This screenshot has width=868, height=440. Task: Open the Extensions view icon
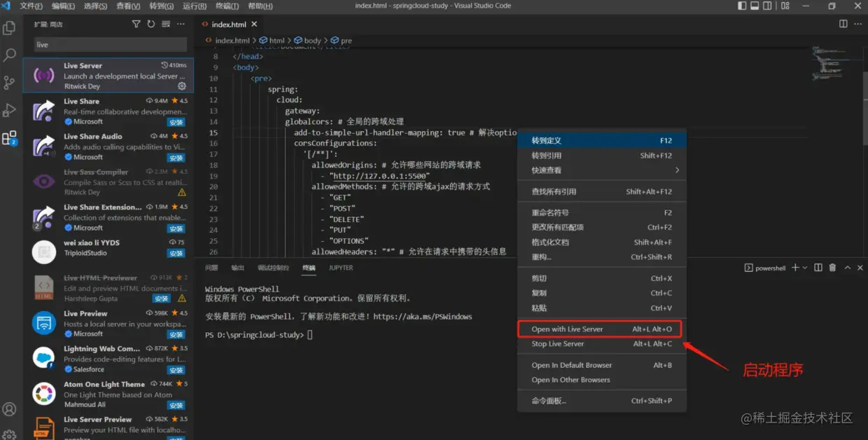[9, 138]
